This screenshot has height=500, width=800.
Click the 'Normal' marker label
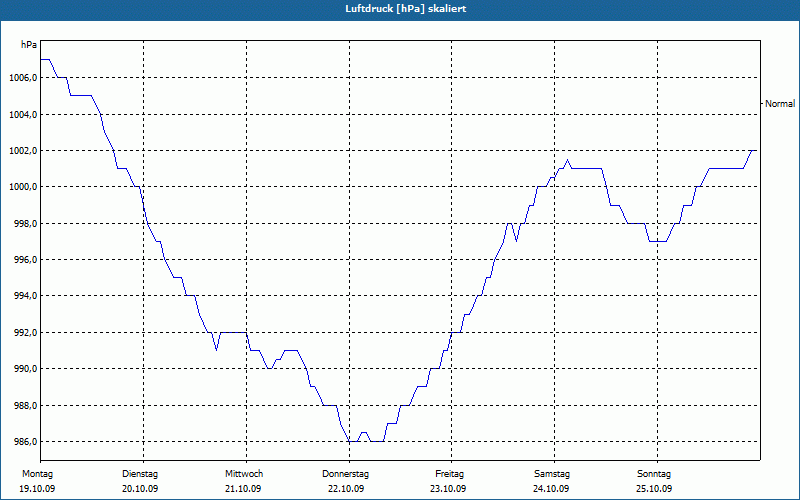point(780,104)
